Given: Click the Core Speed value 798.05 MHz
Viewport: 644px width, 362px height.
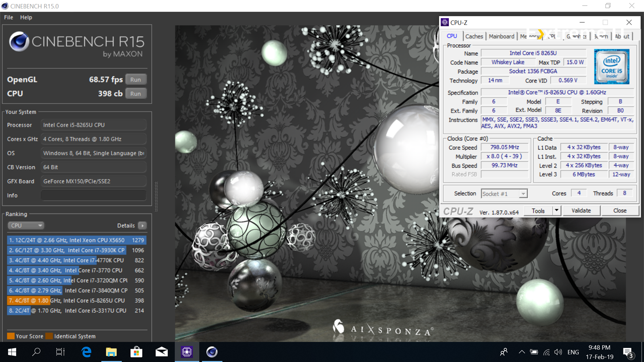Looking at the screenshot, I should point(505,147).
